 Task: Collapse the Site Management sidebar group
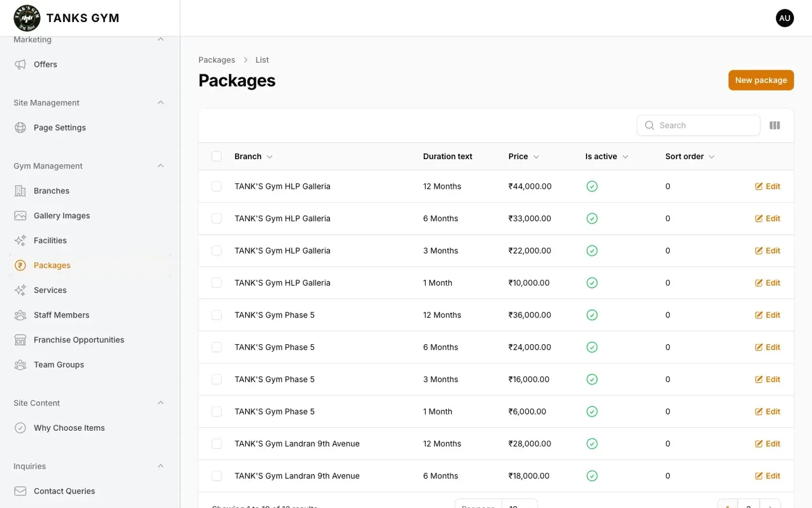161,103
